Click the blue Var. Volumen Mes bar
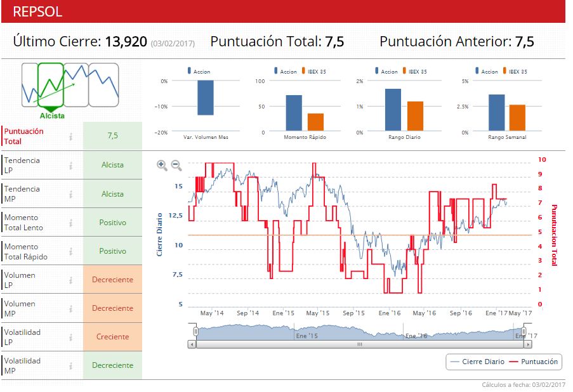This screenshot has height=392, width=573. [206, 98]
